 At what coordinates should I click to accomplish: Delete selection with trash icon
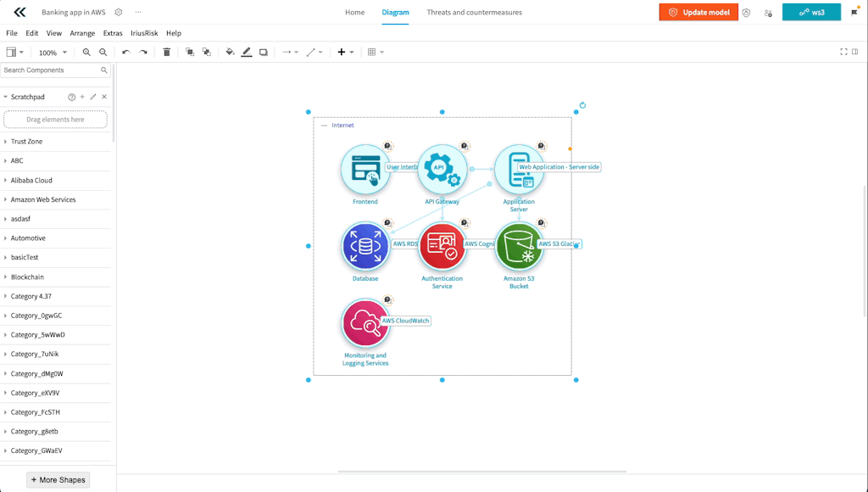click(x=167, y=52)
